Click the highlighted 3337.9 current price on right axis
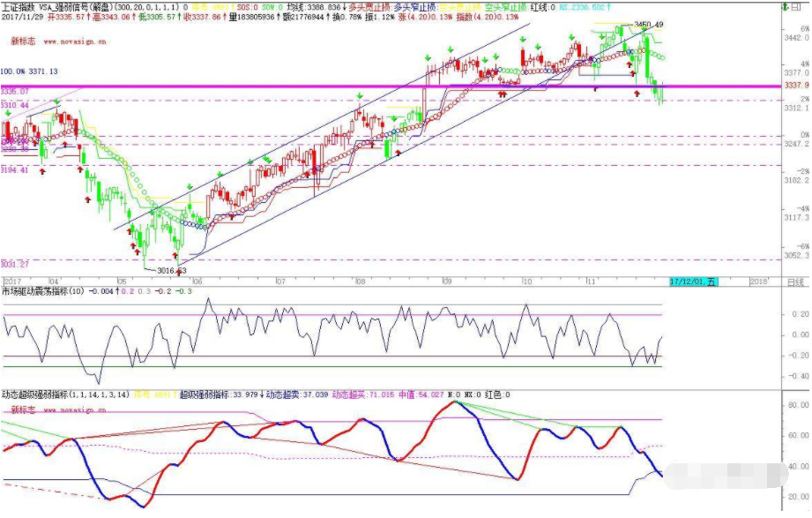The width and height of the screenshot is (812, 518). coord(796,85)
